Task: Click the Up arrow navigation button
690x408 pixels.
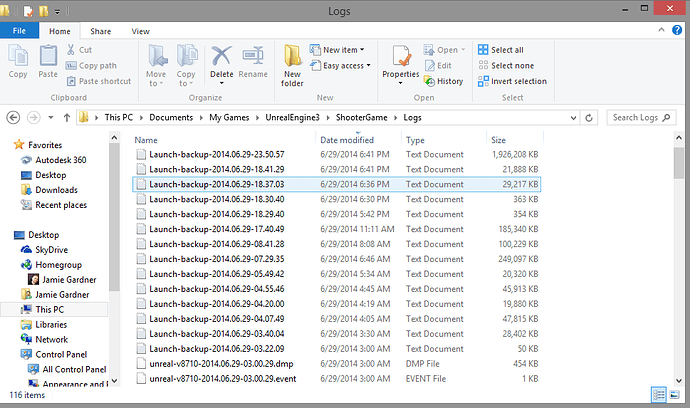Action: pyautogui.click(x=65, y=117)
